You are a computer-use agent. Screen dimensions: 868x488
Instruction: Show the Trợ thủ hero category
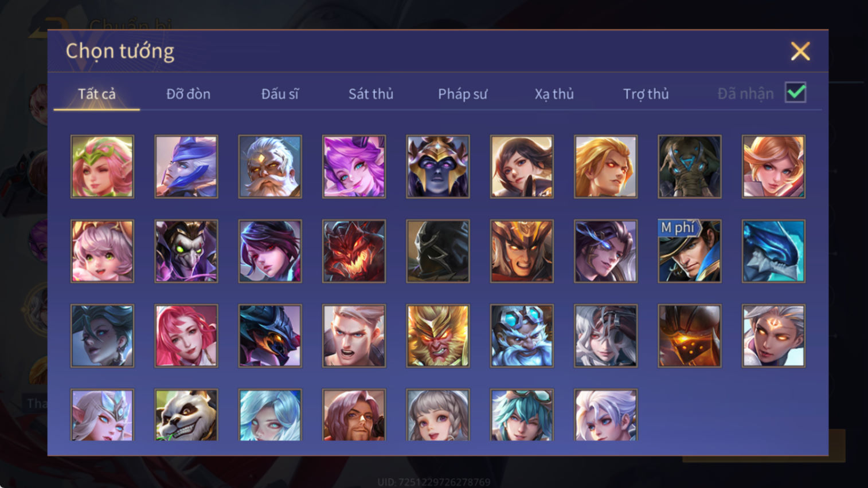click(x=646, y=94)
